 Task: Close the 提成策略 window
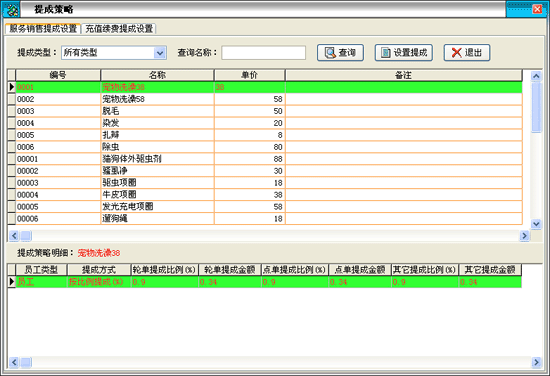click(x=537, y=9)
